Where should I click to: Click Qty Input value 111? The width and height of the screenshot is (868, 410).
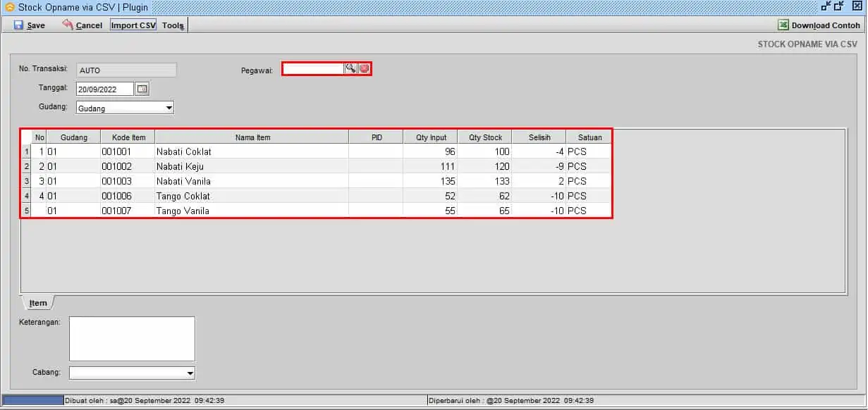[x=431, y=166]
